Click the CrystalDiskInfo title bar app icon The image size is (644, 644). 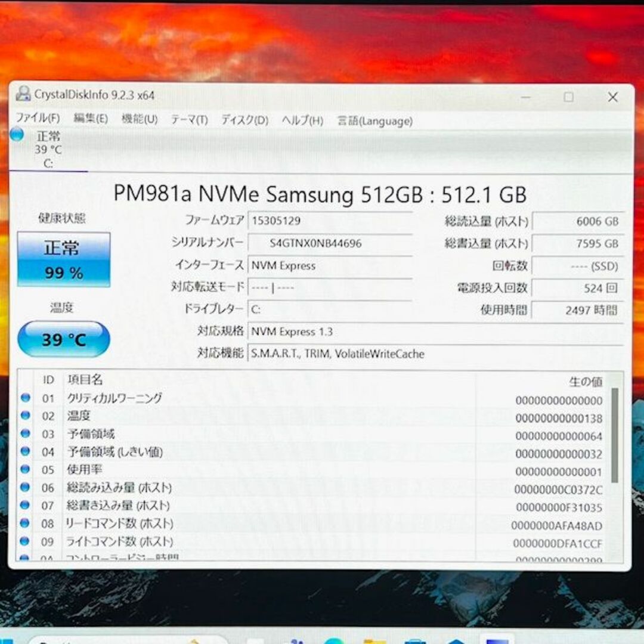pyautogui.click(x=23, y=94)
